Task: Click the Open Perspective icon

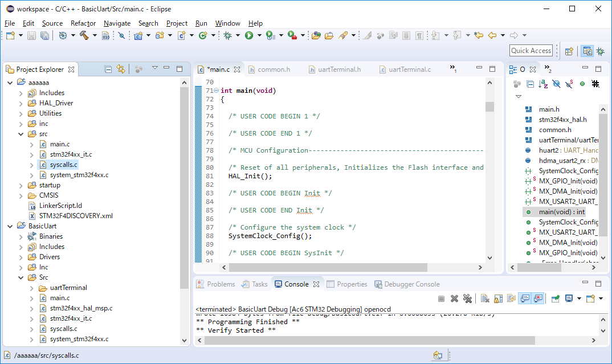Action: [569, 51]
